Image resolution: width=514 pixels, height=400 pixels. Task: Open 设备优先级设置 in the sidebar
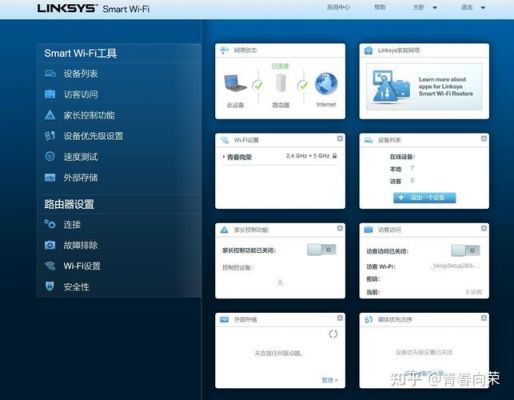coord(93,136)
